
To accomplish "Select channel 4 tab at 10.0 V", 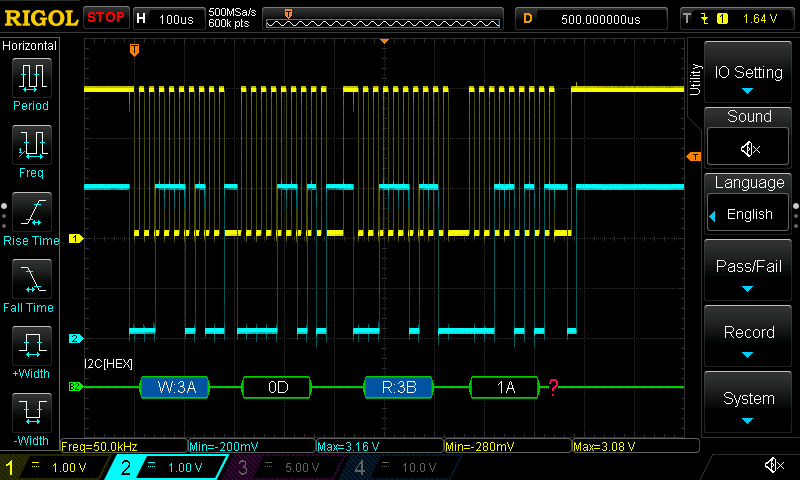I will click(401, 467).
